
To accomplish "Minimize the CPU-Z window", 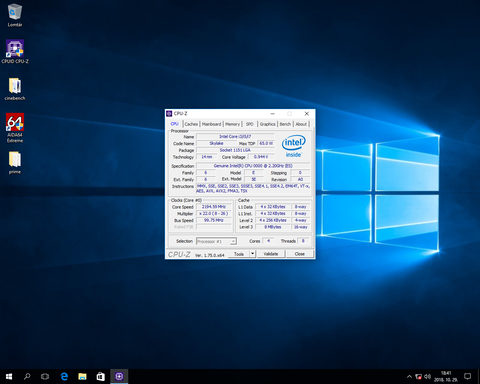I will (x=272, y=114).
